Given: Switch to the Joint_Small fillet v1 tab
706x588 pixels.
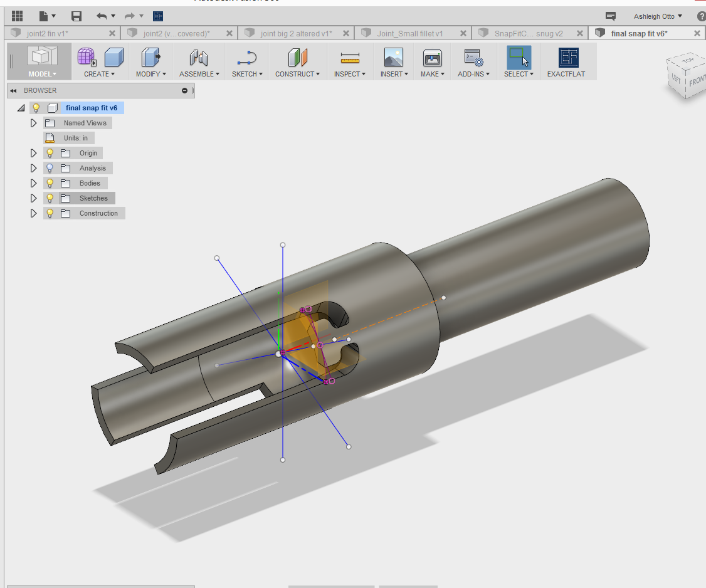Looking at the screenshot, I should tap(409, 33).
